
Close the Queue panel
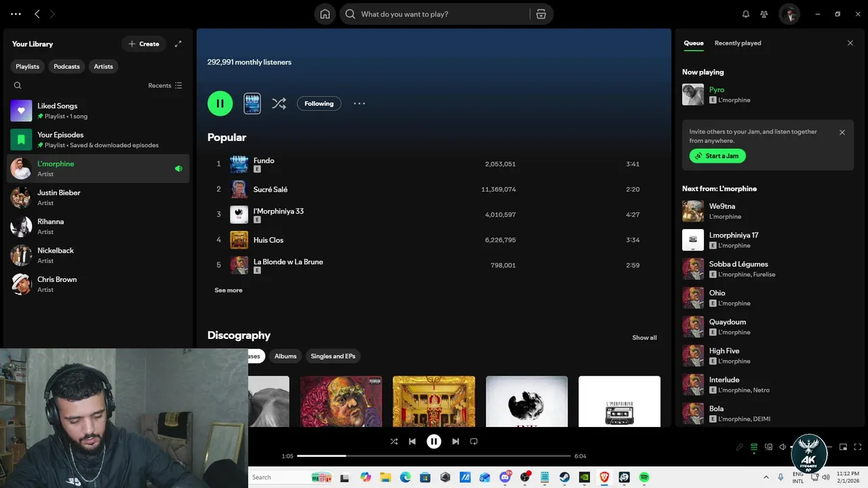point(850,43)
